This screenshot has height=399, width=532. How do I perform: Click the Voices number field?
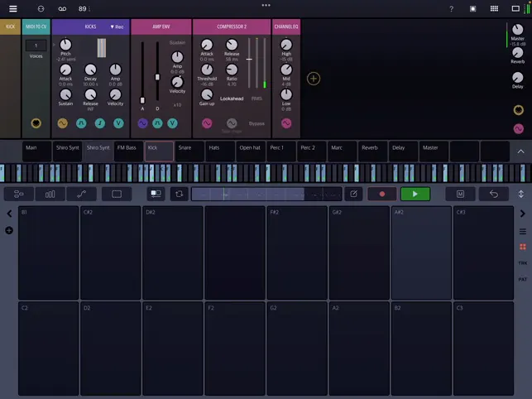(x=36, y=46)
